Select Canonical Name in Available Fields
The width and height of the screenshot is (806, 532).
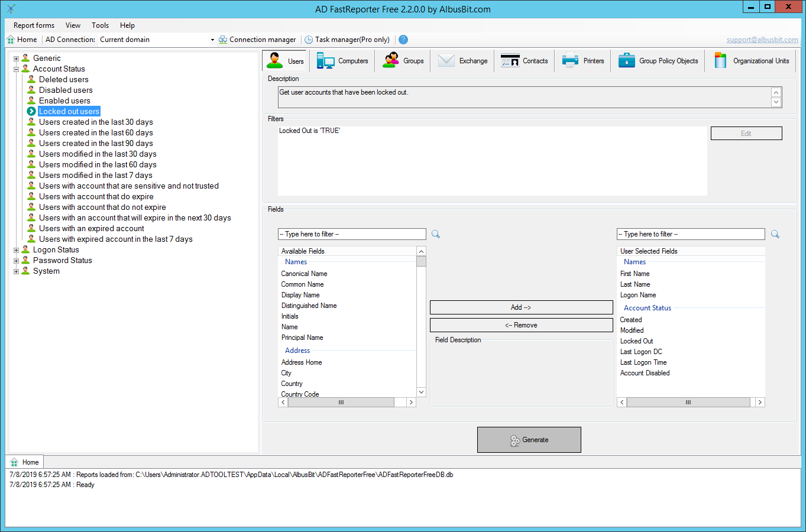click(304, 274)
